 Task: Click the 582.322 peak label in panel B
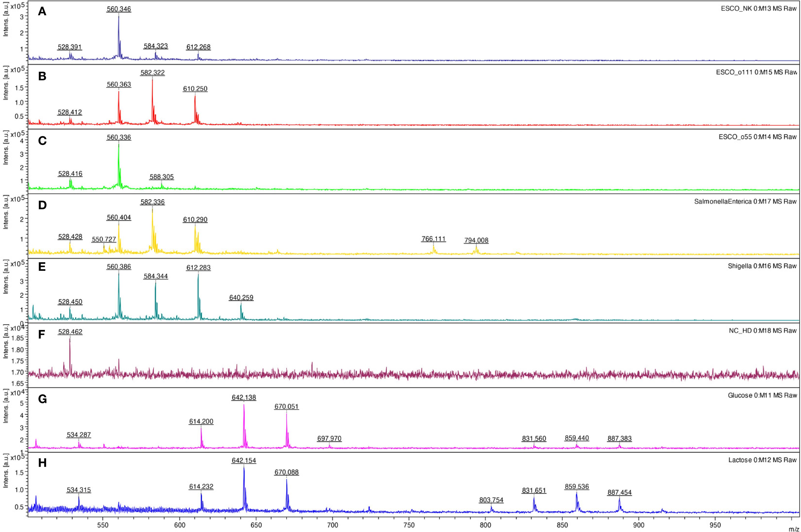[x=152, y=73]
